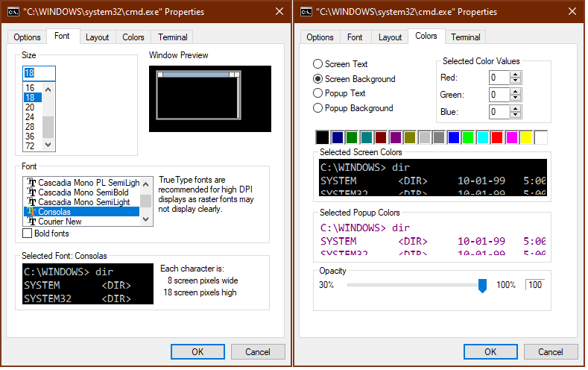The width and height of the screenshot is (588, 370).
Task: Pick the cyan color swatch
Action: (483, 138)
